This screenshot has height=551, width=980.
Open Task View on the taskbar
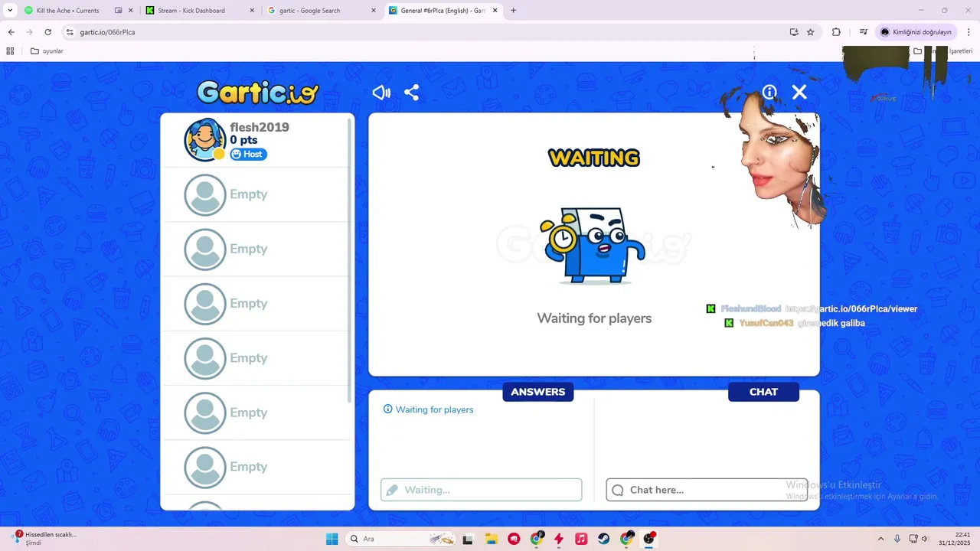pyautogui.click(x=468, y=539)
